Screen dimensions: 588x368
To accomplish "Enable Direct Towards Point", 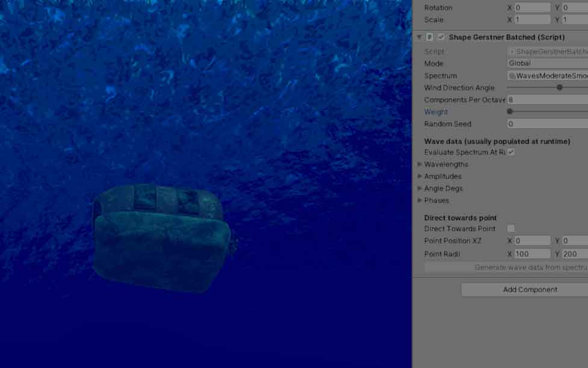I will (511, 228).
